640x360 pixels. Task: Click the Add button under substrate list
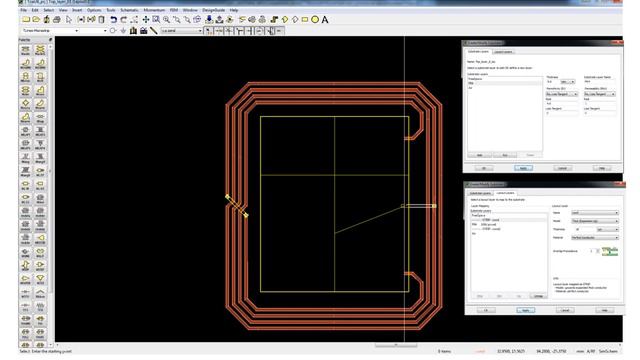tap(480, 155)
